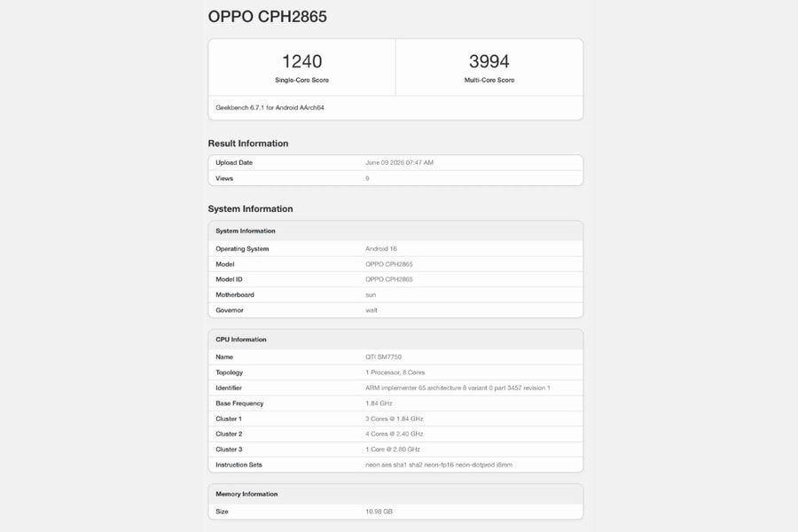Viewport: 798px width, 532px height.
Task: Click the System Information table header row
Action: point(395,231)
